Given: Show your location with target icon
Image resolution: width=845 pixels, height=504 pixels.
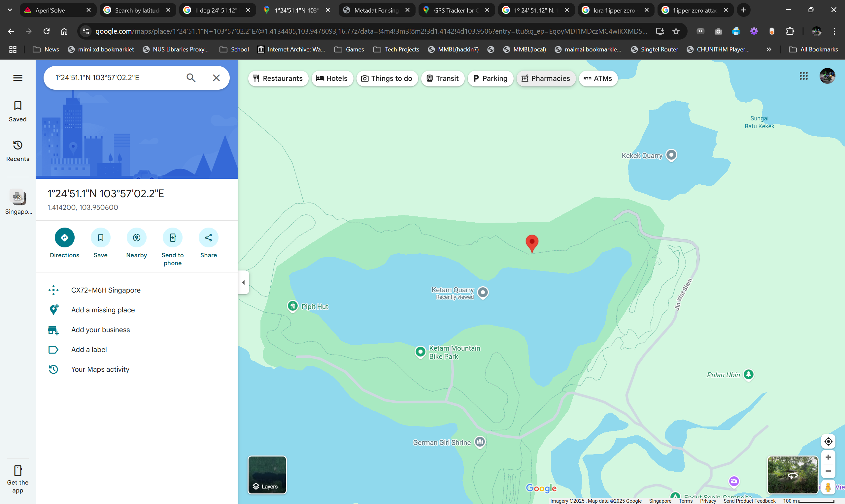Looking at the screenshot, I should [828, 441].
